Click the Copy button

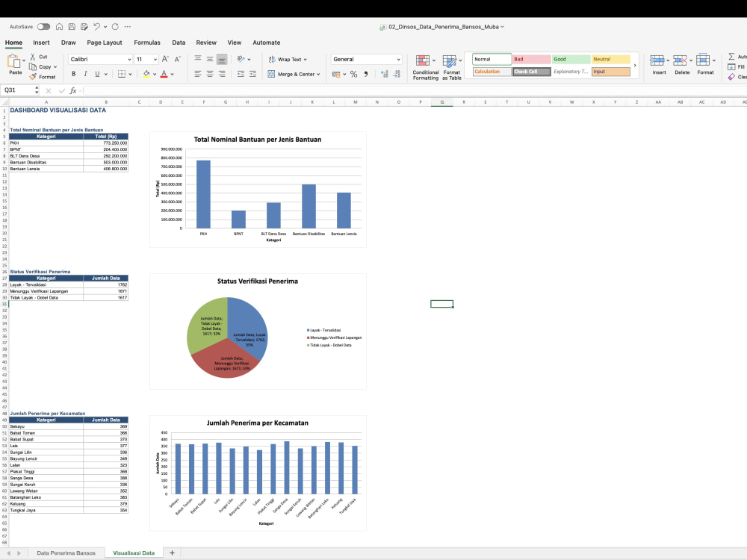coord(43,66)
